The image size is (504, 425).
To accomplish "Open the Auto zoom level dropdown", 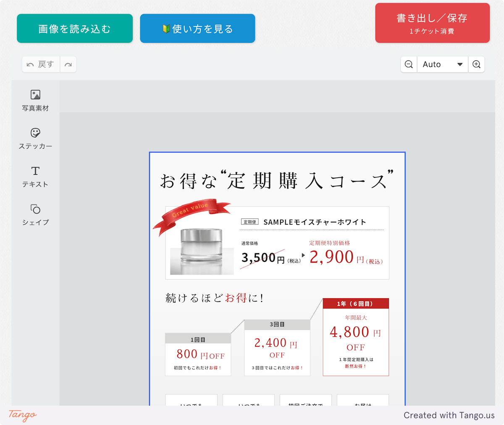I will [x=437, y=64].
